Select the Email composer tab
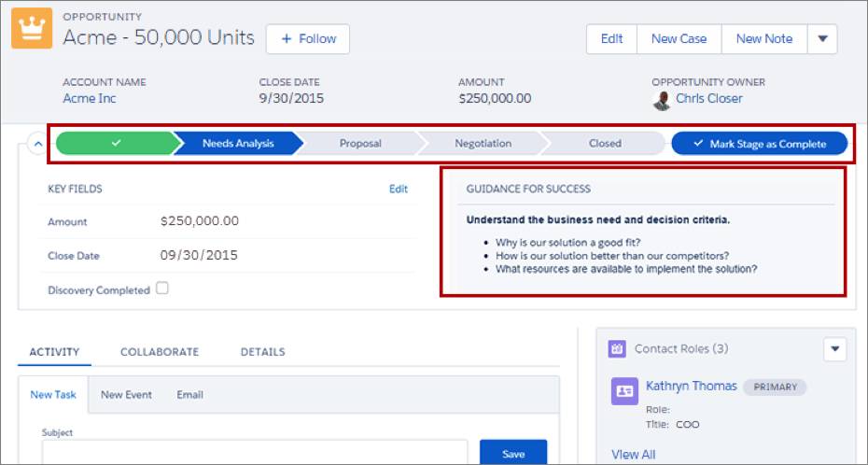The height and width of the screenshot is (465, 868). point(189,395)
